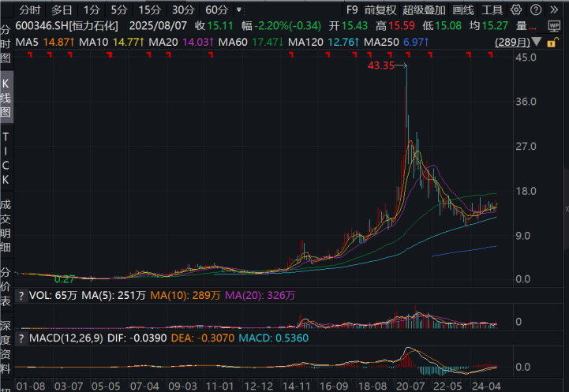Open the 289月 period dropdown triangle
569x392 pixels.
click(537, 42)
